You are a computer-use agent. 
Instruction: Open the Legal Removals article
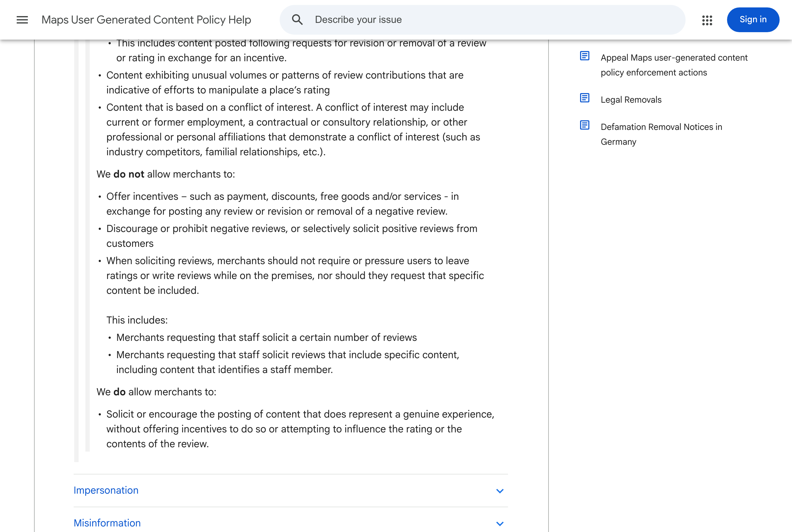631,99
